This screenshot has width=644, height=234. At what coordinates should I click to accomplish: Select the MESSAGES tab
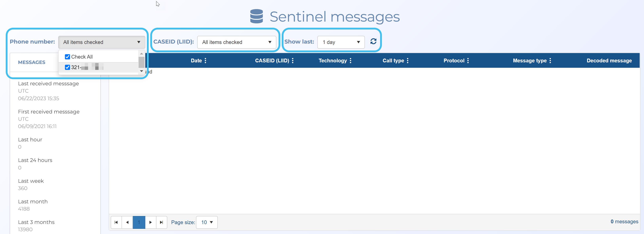(x=32, y=62)
